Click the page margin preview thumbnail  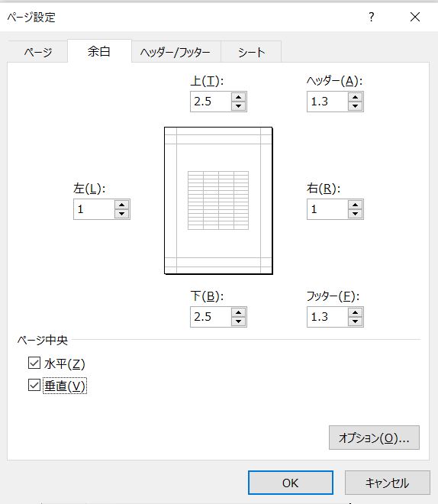(x=218, y=201)
